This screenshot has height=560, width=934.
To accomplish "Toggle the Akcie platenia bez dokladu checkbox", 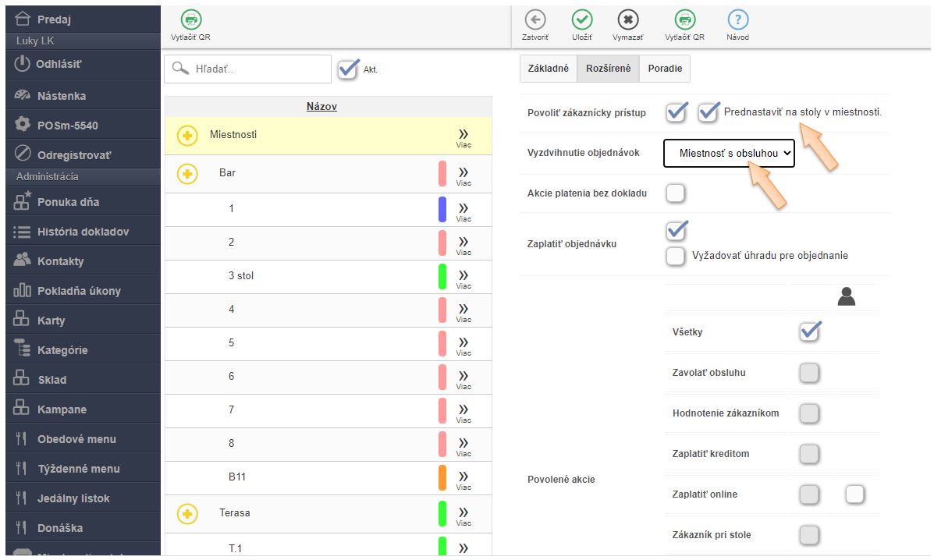I will [676, 193].
